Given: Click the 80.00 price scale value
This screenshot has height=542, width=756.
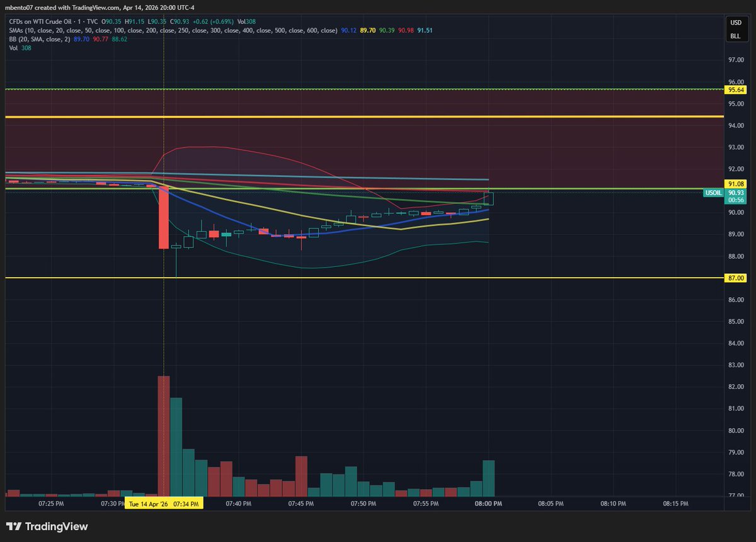Looking at the screenshot, I should [x=736, y=431].
